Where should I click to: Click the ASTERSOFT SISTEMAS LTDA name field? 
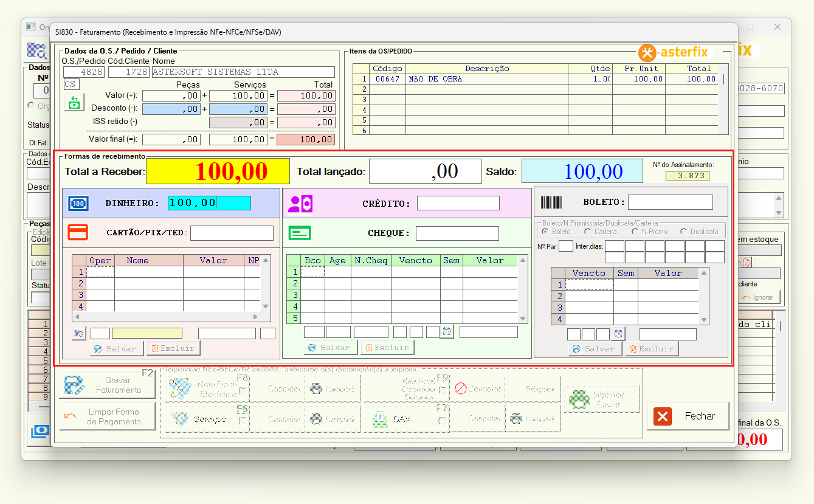pyautogui.click(x=243, y=72)
